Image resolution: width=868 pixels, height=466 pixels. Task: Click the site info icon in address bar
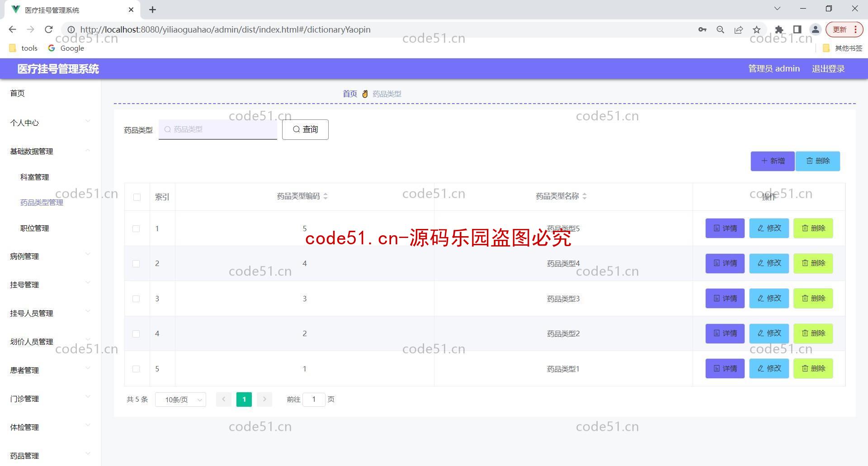pos(71,29)
